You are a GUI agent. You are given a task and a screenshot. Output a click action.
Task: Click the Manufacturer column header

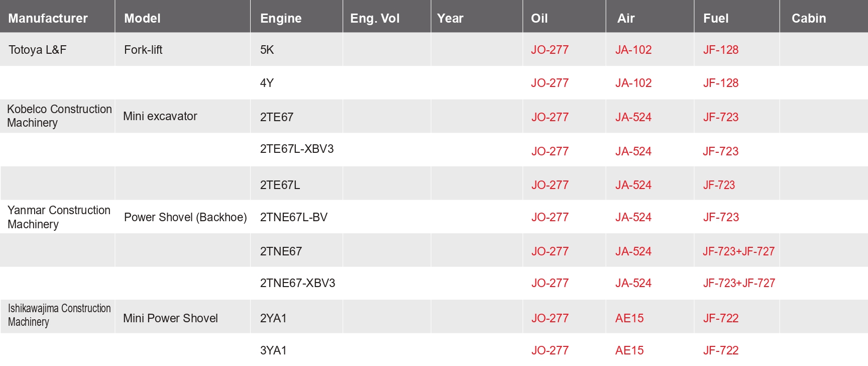tap(48, 19)
